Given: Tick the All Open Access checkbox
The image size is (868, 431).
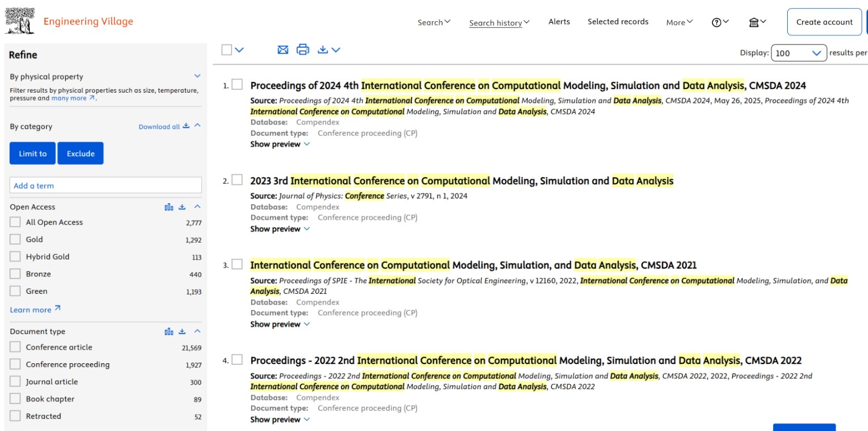Looking at the screenshot, I should click(15, 222).
